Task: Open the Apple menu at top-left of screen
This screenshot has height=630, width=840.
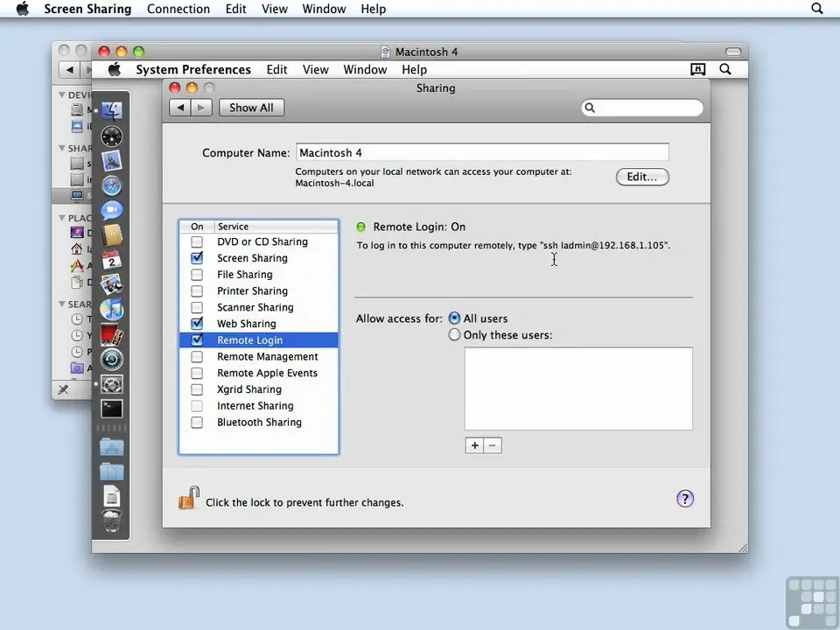Action: click(23, 9)
